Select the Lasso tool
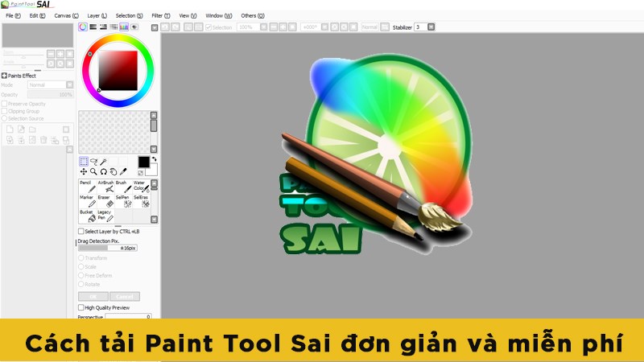The width and height of the screenshot is (644, 362). pyautogui.click(x=93, y=162)
